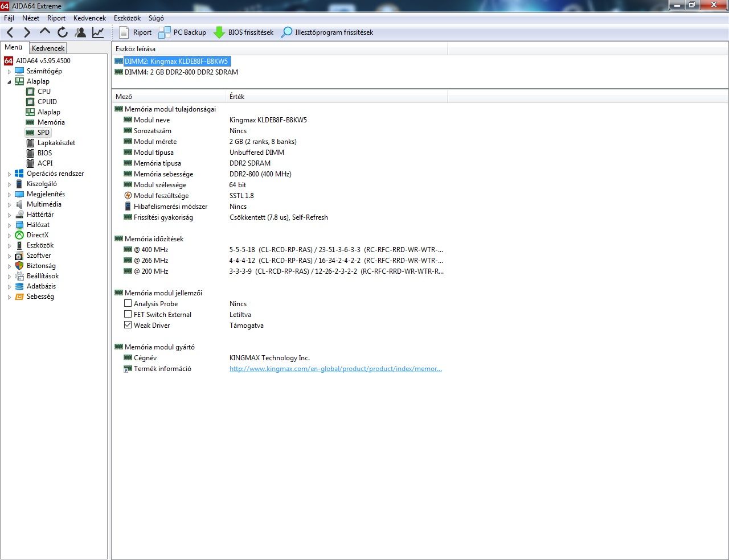Select DIMM2: Kingmax KLDE88F-B8KW5 device row
This screenshot has width=729, height=560.
[173, 61]
